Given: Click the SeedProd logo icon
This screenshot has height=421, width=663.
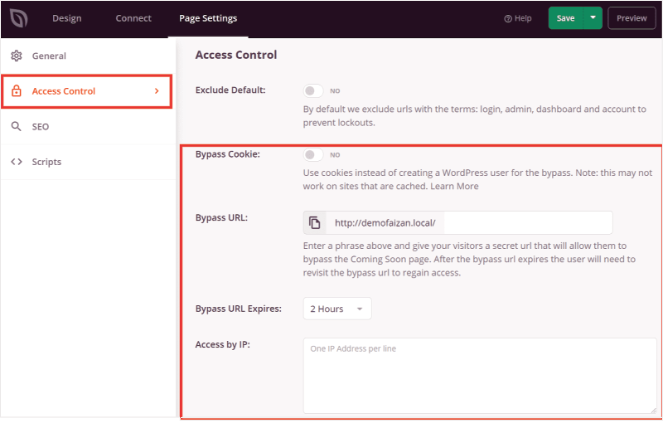Looking at the screenshot, I should click(17, 18).
